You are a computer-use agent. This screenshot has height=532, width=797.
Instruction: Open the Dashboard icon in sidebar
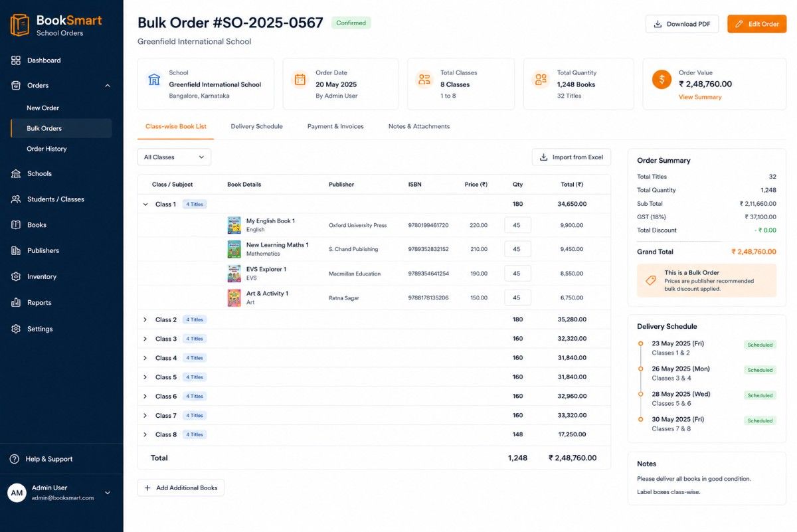coord(16,60)
